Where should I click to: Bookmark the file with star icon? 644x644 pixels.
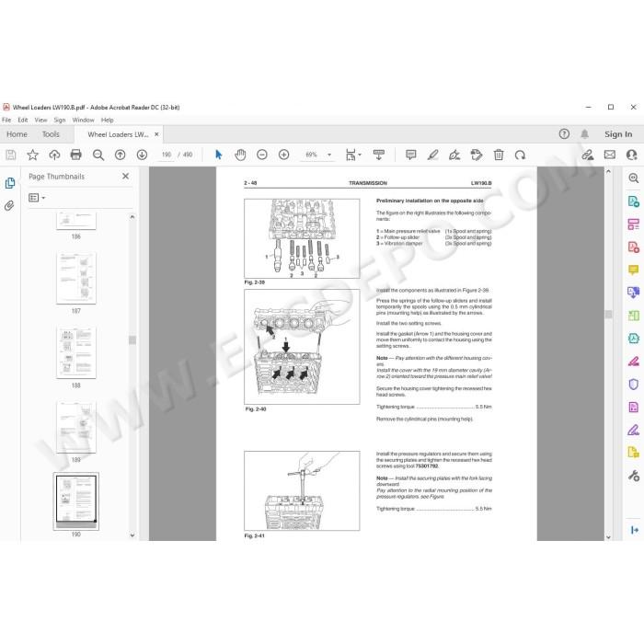[32, 155]
